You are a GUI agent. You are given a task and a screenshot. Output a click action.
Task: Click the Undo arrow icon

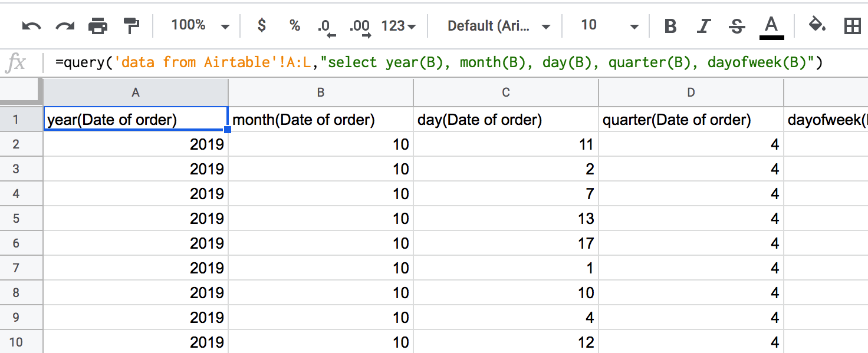tap(31, 26)
